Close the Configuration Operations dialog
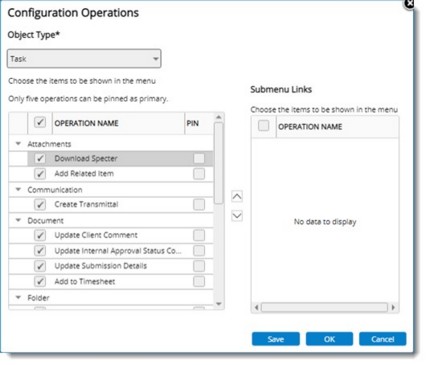 [409, 4]
